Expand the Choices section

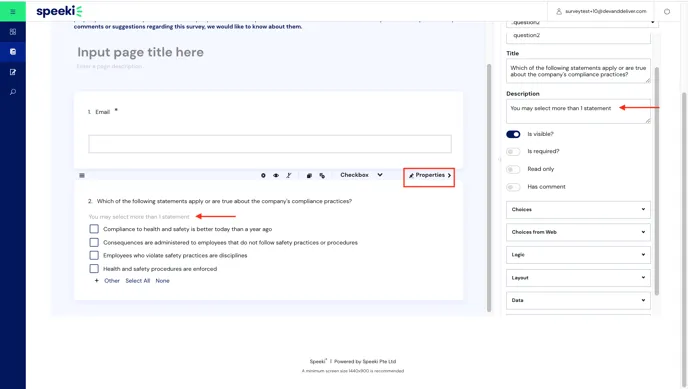click(578, 210)
